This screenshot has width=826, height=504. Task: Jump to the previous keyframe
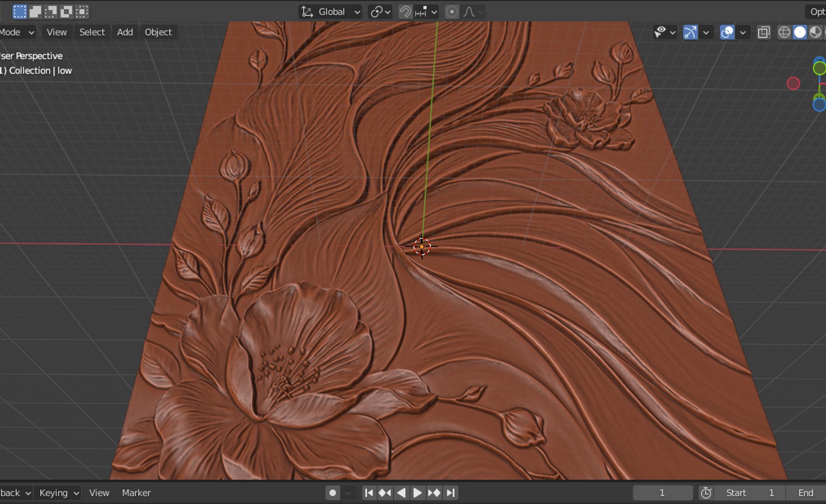tap(385, 493)
